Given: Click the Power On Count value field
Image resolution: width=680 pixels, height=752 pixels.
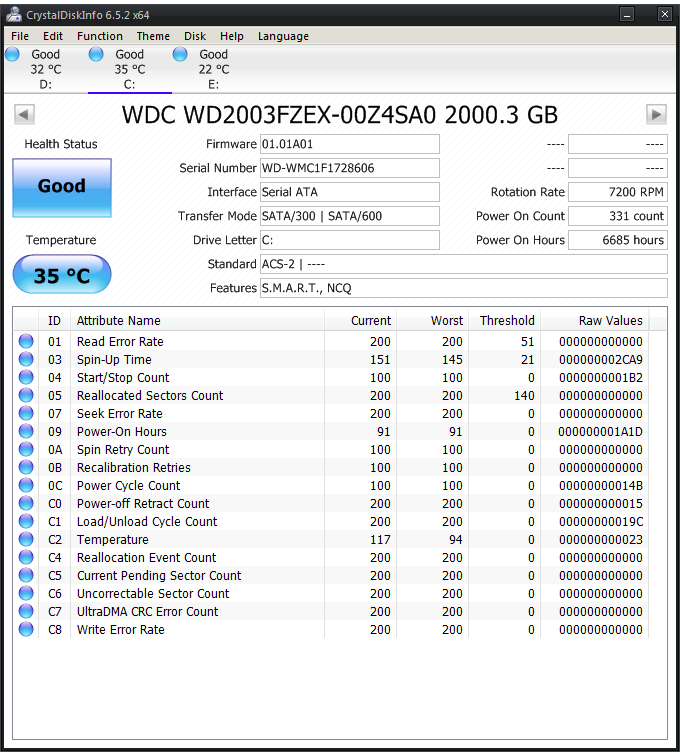Looking at the screenshot, I should 618,216.
